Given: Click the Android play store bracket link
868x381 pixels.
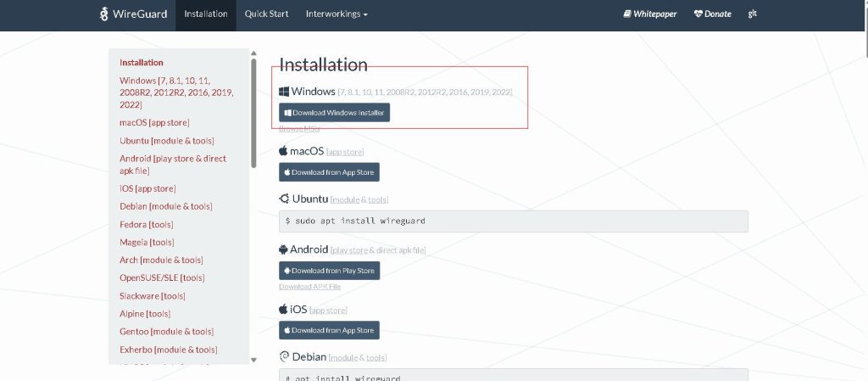Looking at the screenshot, I should 350,250.
